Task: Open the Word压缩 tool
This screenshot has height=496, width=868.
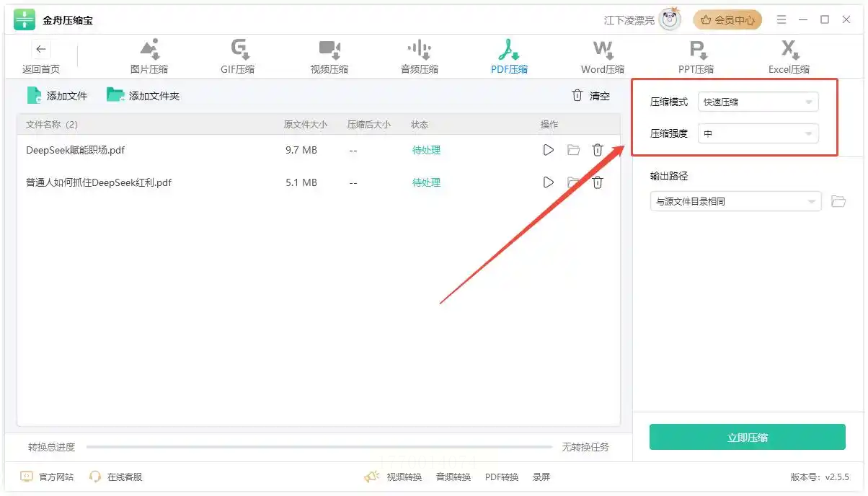Action: (x=603, y=58)
